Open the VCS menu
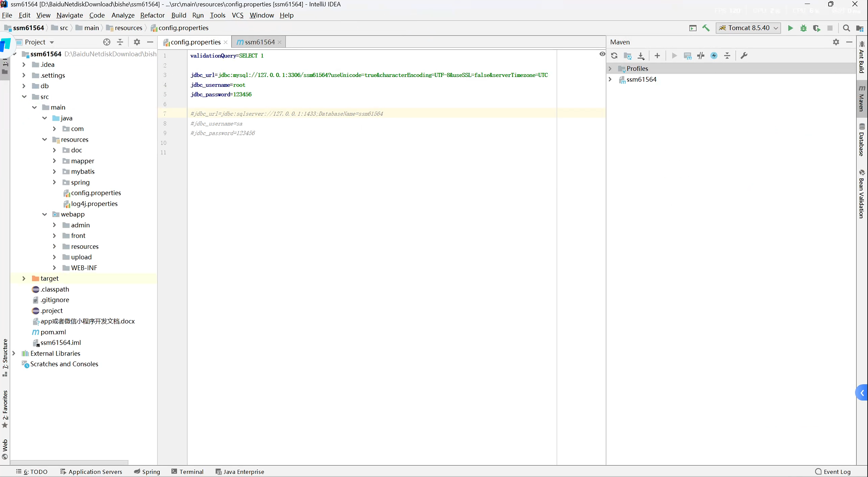This screenshot has width=868, height=477. (237, 15)
